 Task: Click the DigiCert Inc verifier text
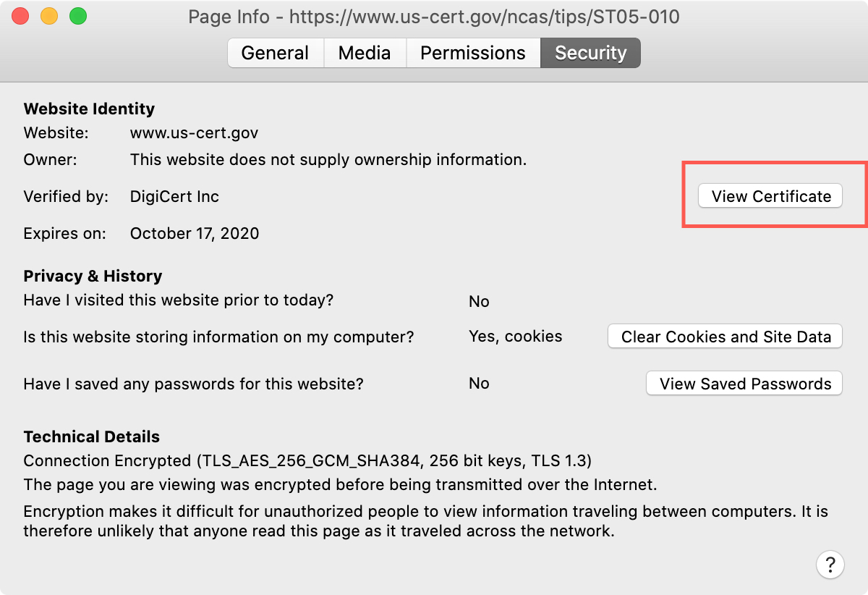(174, 196)
